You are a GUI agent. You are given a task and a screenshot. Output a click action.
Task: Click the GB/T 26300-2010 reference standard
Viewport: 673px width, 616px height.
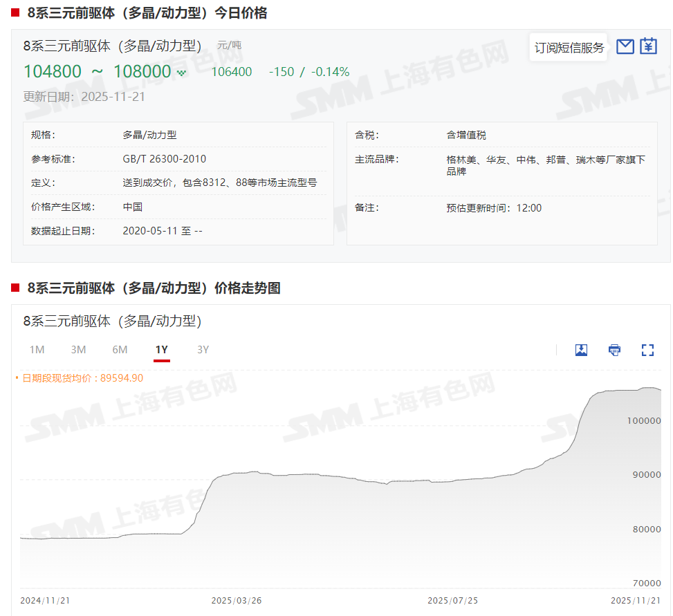point(164,159)
